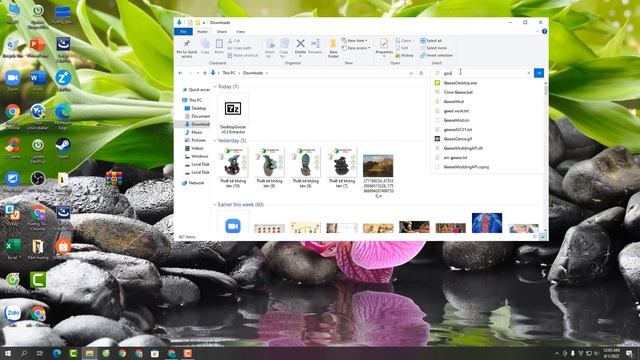Select DesktopGoose 7z Extractor file

(x=233, y=114)
